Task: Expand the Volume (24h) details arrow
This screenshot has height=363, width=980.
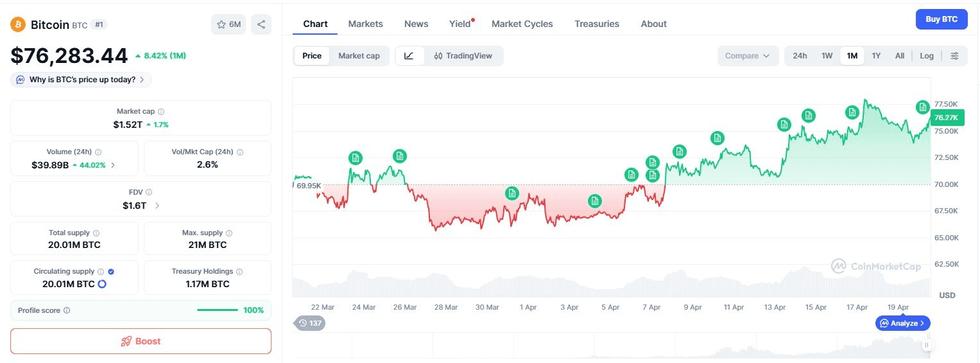Action: pos(114,165)
